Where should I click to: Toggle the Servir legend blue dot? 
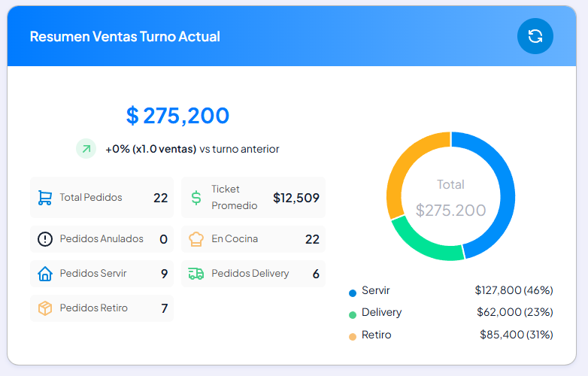tap(353, 293)
